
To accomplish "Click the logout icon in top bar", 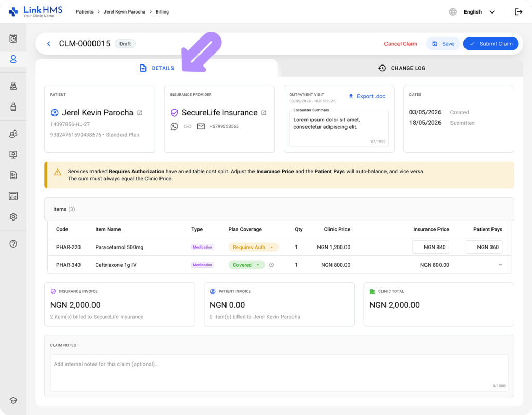I will [x=518, y=12].
